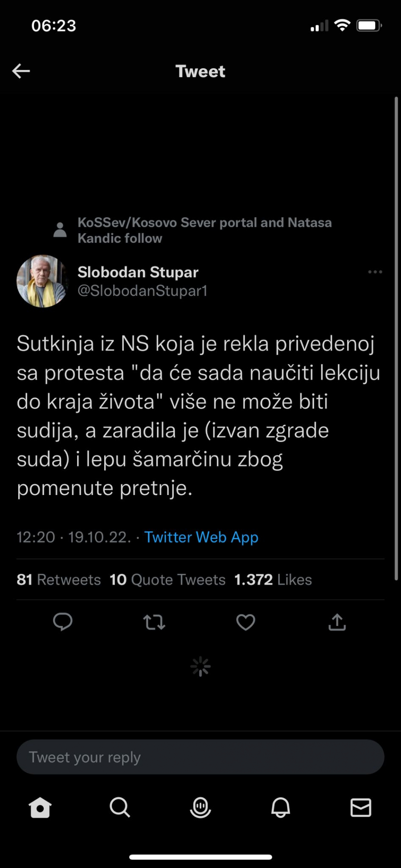Viewport: 401px width, 868px height.
Task: Navigate back with the left arrow
Action: [21, 70]
